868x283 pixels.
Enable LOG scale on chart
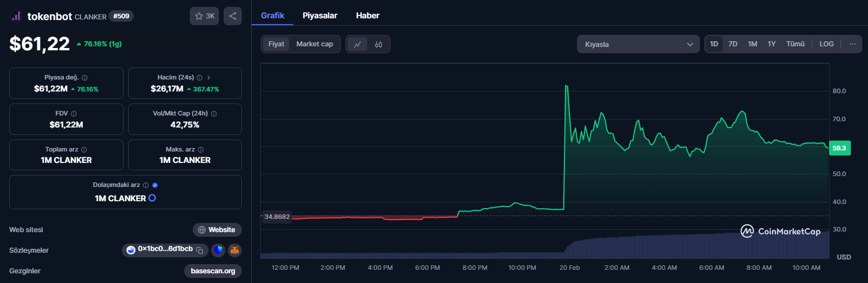(x=826, y=44)
